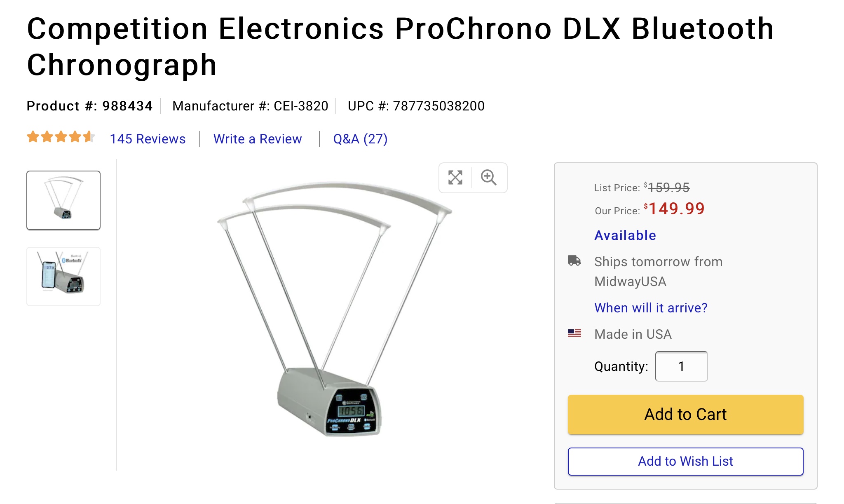The height and width of the screenshot is (504, 844).
Task: Click the delivery truck shipping icon
Action: tap(574, 260)
